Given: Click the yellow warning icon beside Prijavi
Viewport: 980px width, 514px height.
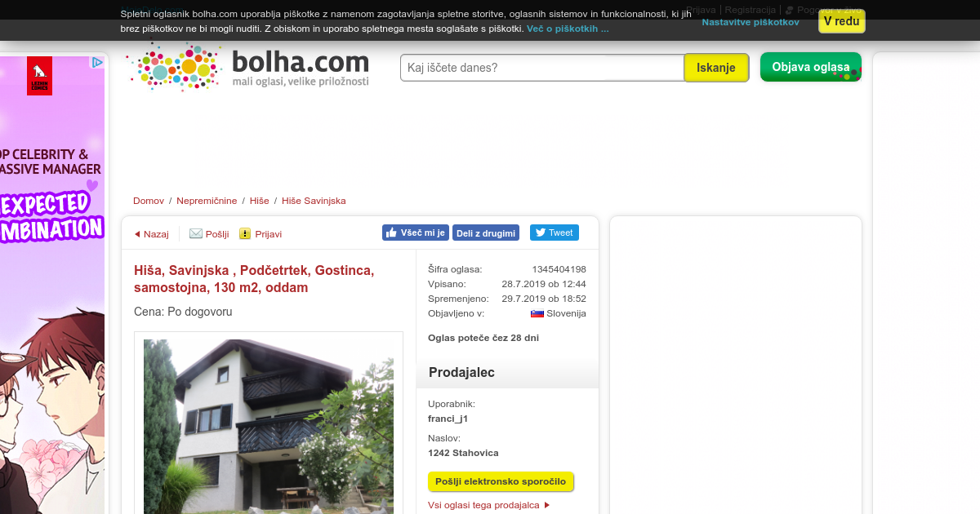Looking at the screenshot, I should point(245,233).
